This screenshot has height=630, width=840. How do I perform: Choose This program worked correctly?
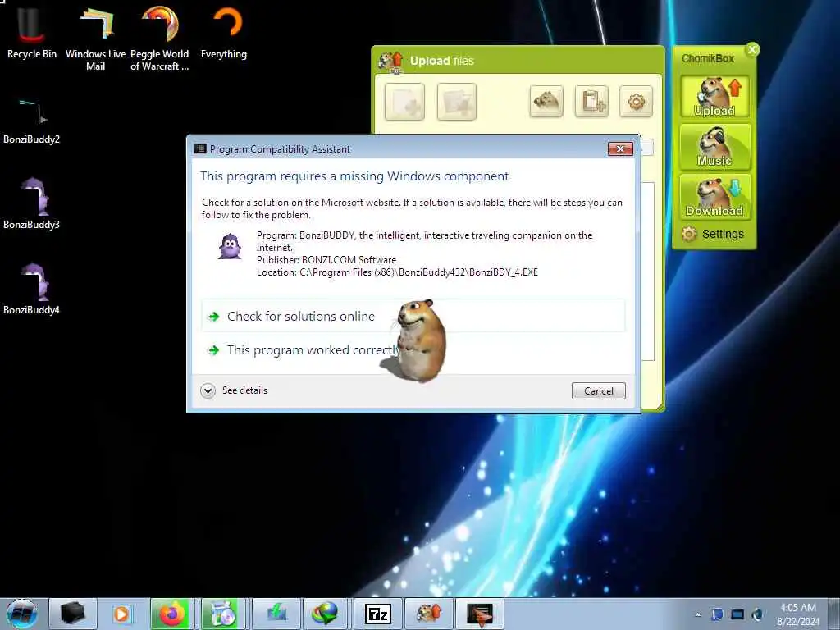(413, 349)
